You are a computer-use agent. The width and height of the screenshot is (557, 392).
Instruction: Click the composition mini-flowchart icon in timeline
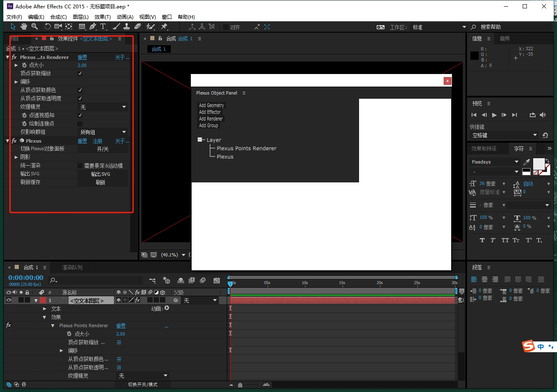pos(152,280)
